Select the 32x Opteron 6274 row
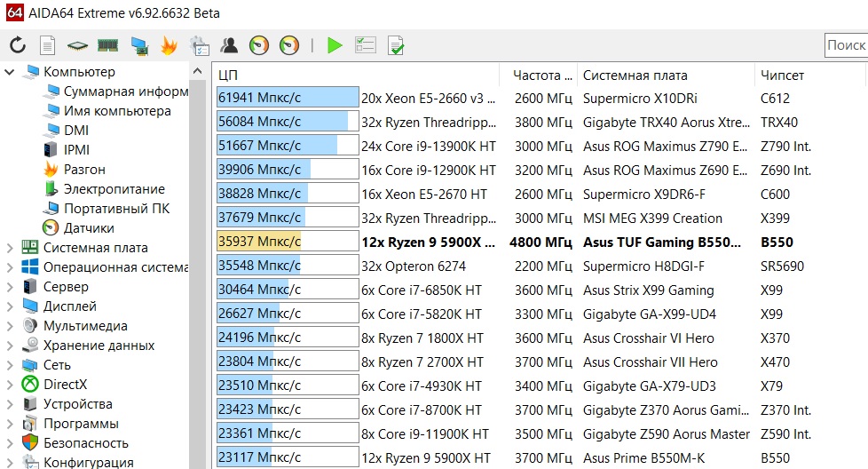The width and height of the screenshot is (868, 469). (414, 266)
